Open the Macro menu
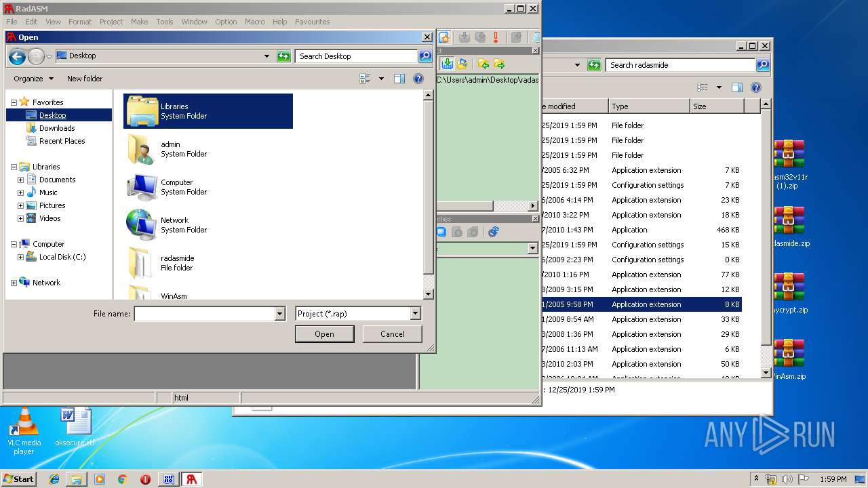 pyautogui.click(x=255, y=22)
